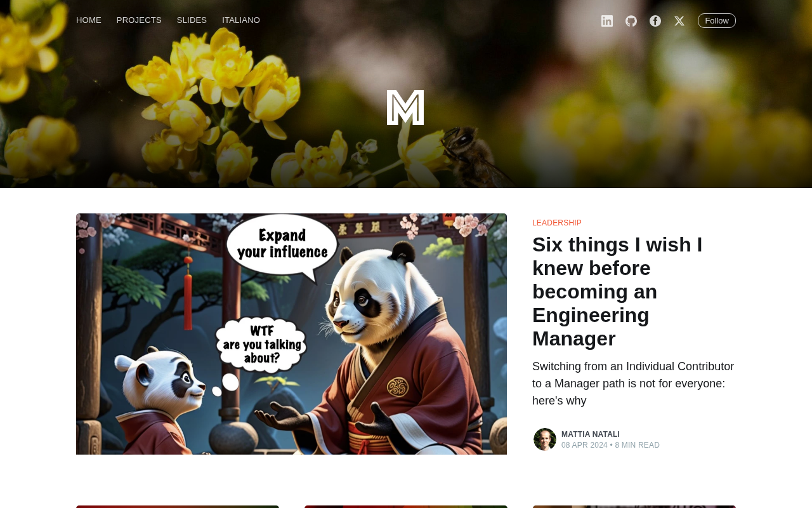This screenshot has height=508, width=812.
Task: Click the white M site logo
Action: tap(405, 107)
